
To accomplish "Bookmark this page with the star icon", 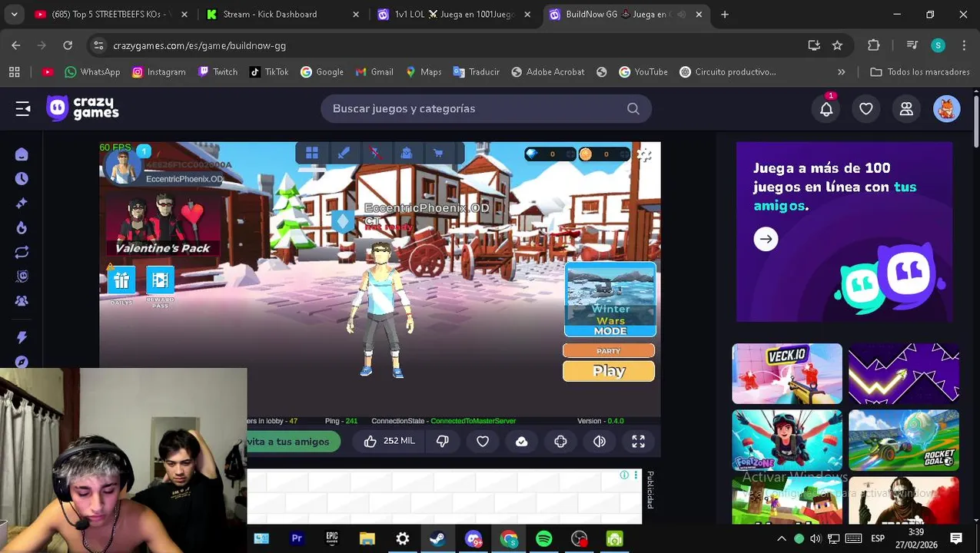I will click(x=837, y=45).
